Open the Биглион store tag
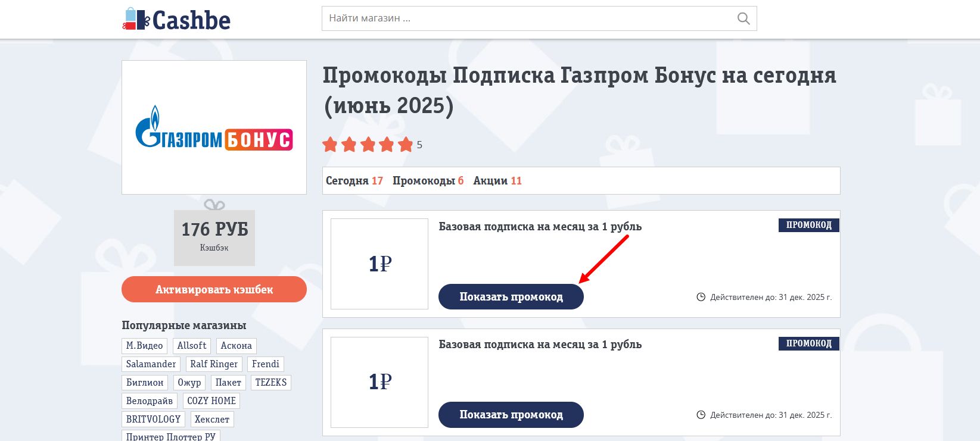The image size is (980, 441). (145, 383)
